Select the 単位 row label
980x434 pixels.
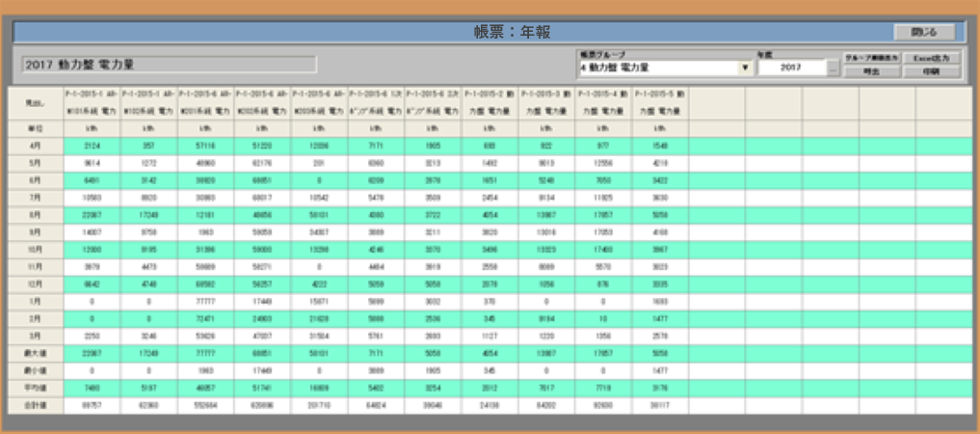tap(35, 129)
